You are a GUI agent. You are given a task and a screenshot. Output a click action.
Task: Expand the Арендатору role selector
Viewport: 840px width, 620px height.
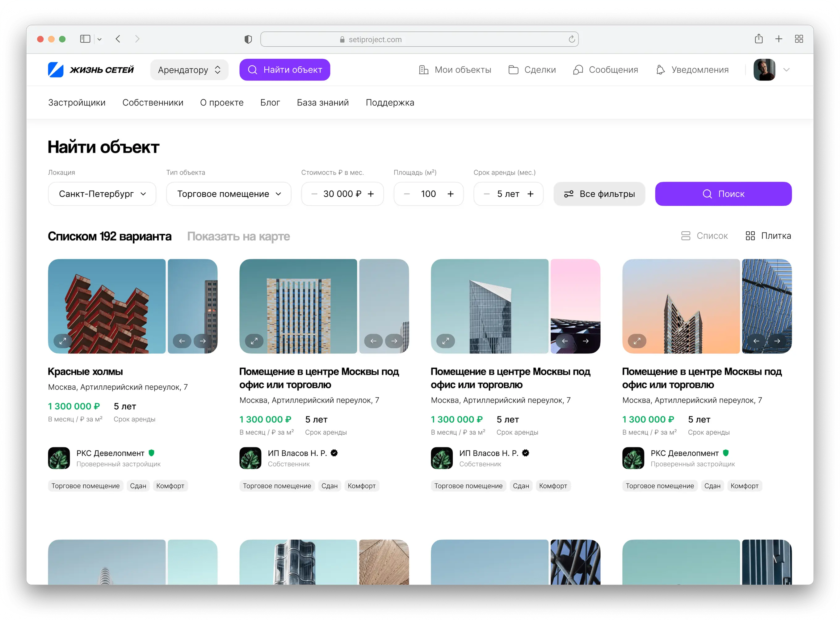click(189, 70)
